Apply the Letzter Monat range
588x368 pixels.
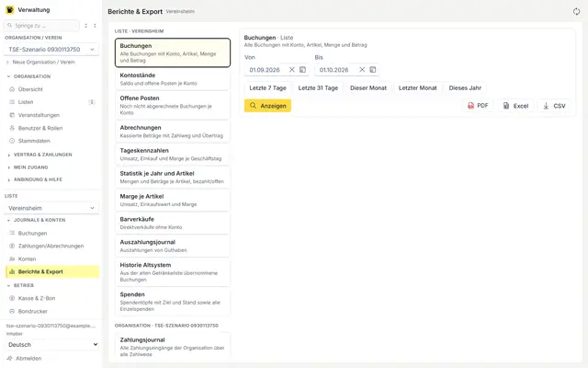(418, 88)
